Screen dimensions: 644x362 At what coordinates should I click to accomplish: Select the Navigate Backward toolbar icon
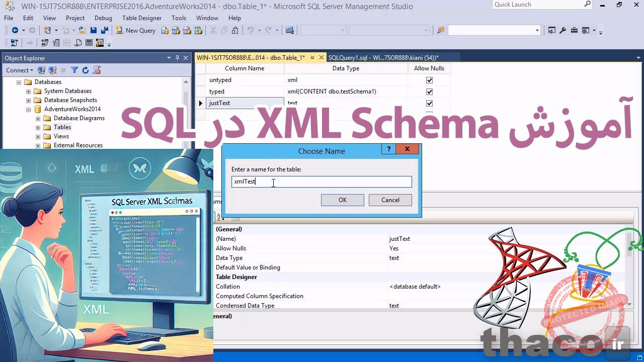click(15, 30)
